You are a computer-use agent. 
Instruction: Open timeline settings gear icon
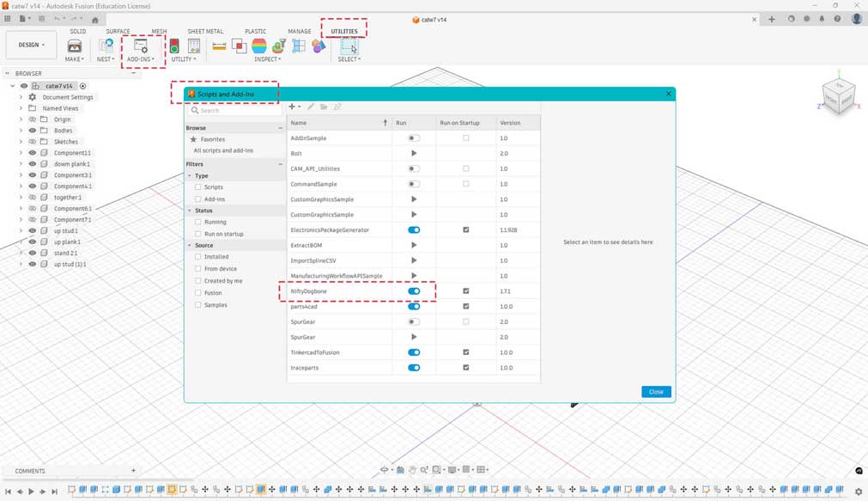point(859,491)
